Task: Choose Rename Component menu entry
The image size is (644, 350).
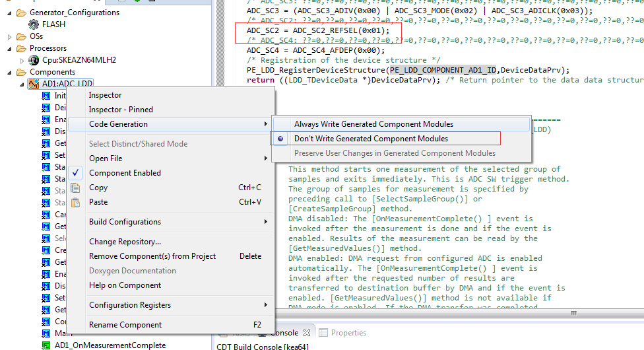Action: coord(125,324)
